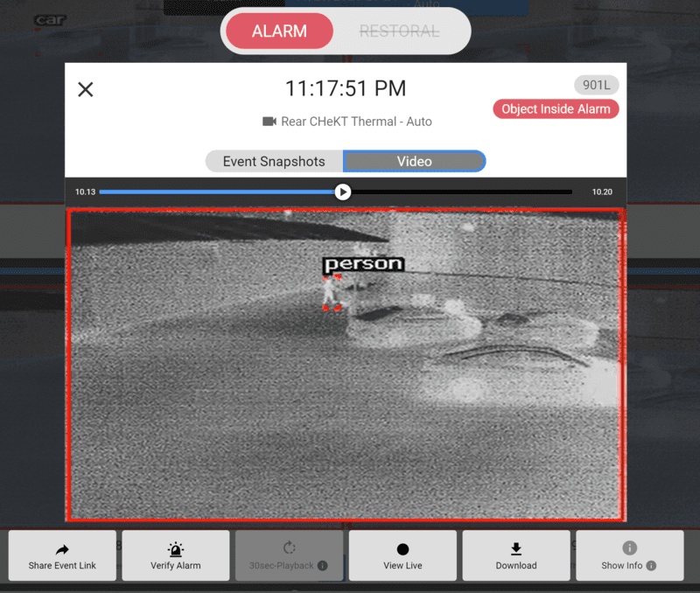Click the Show Info circle icon
The image size is (700, 593).
click(629, 548)
